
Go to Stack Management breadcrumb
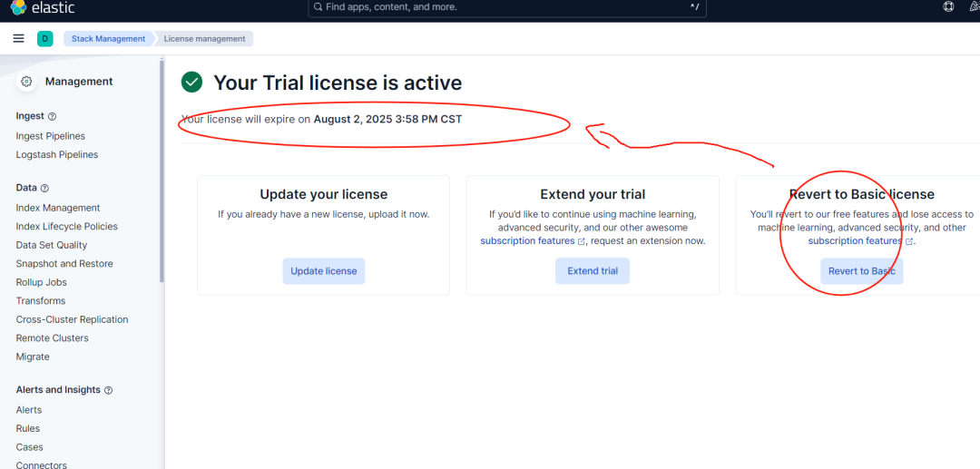(108, 39)
